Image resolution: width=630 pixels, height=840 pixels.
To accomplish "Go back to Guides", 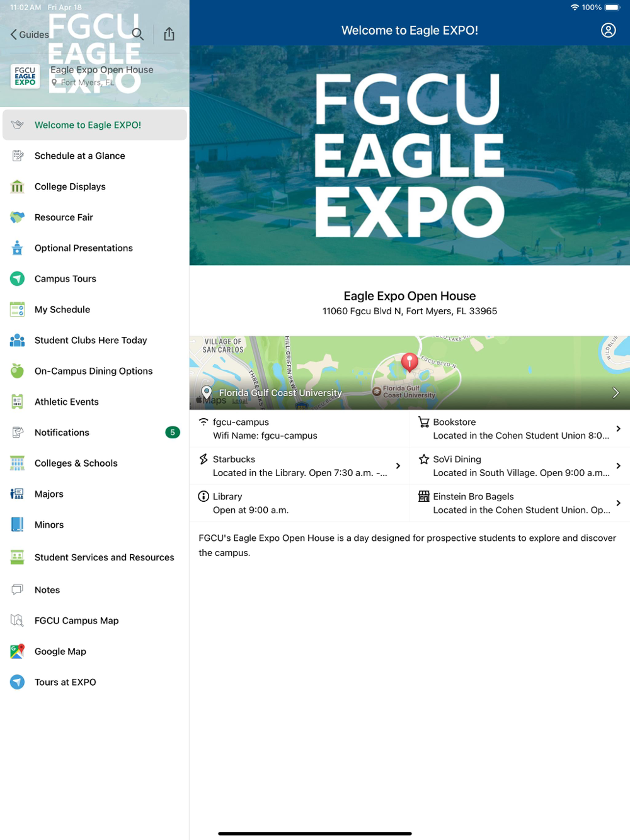I will [x=29, y=35].
